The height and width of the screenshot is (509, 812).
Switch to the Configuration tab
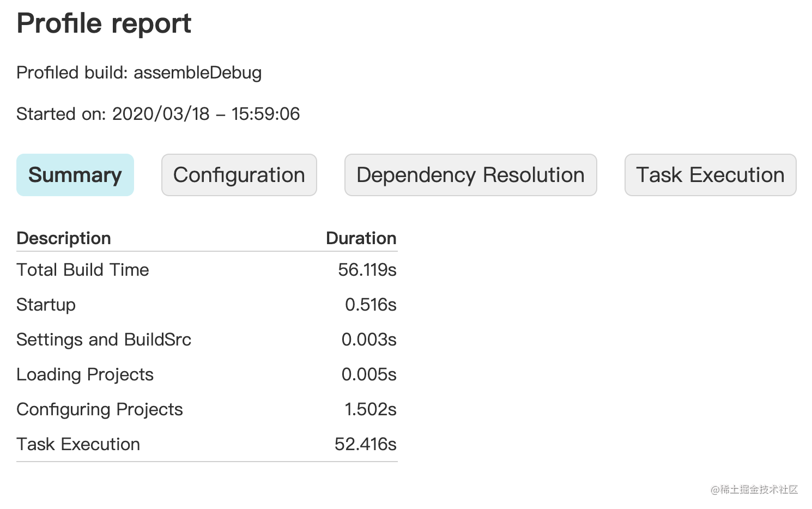[x=239, y=175]
